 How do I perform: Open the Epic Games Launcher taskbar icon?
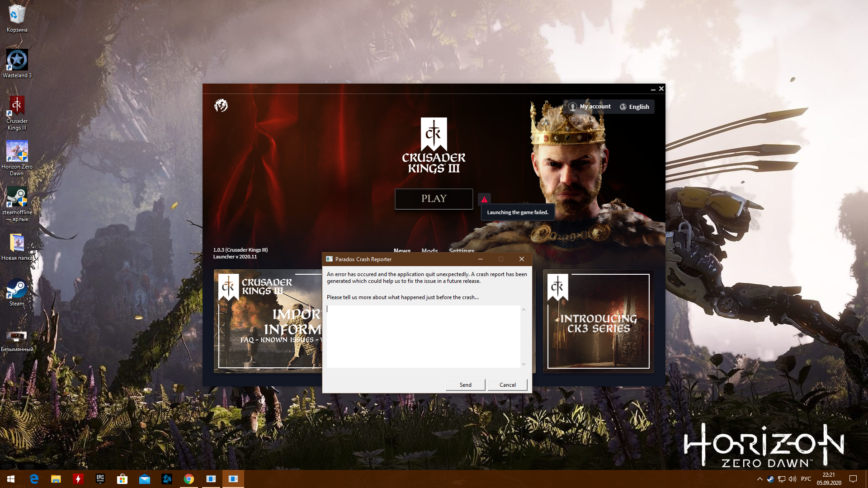pos(100,479)
